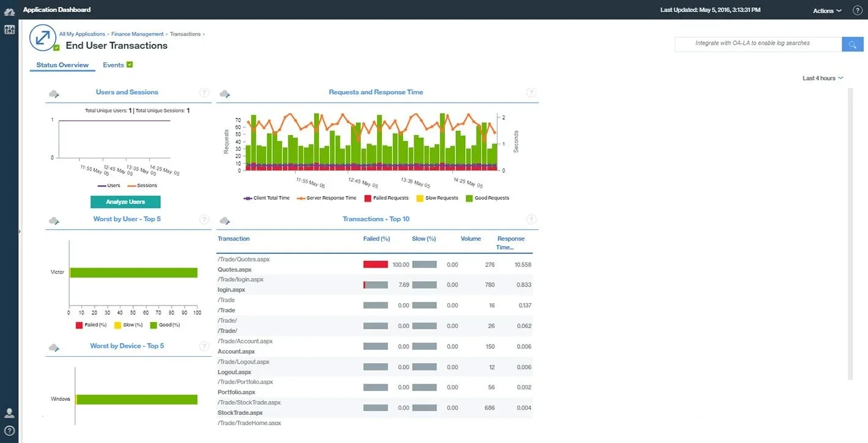Click the page vertical scrollbar
Image resolution: width=868 pixels, height=443 pixels.
tap(849, 234)
